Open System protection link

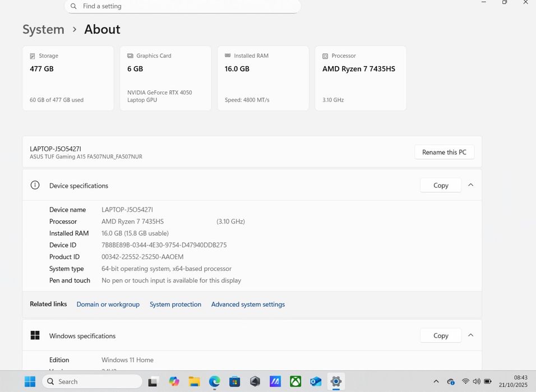(175, 305)
